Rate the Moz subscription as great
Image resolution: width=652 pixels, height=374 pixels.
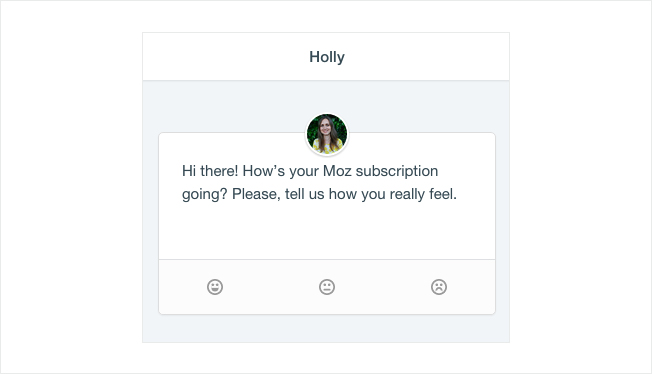point(215,287)
